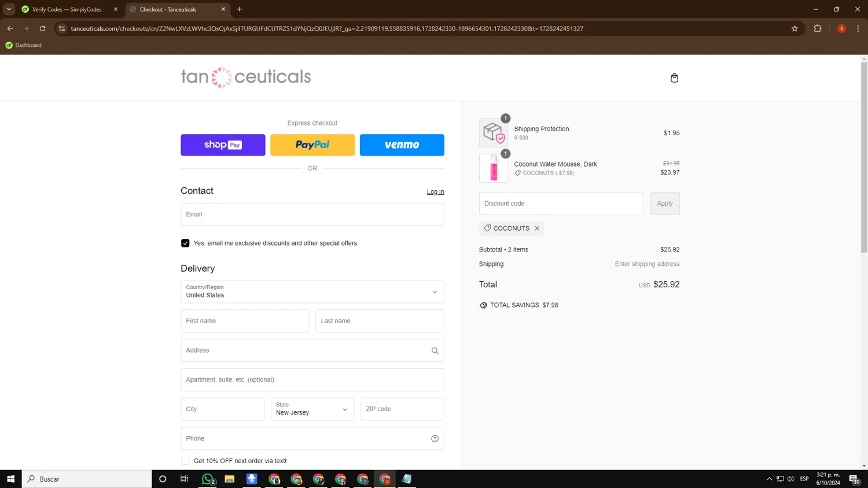
Task: Click the site information icon in address bar
Action: point(62,28)
